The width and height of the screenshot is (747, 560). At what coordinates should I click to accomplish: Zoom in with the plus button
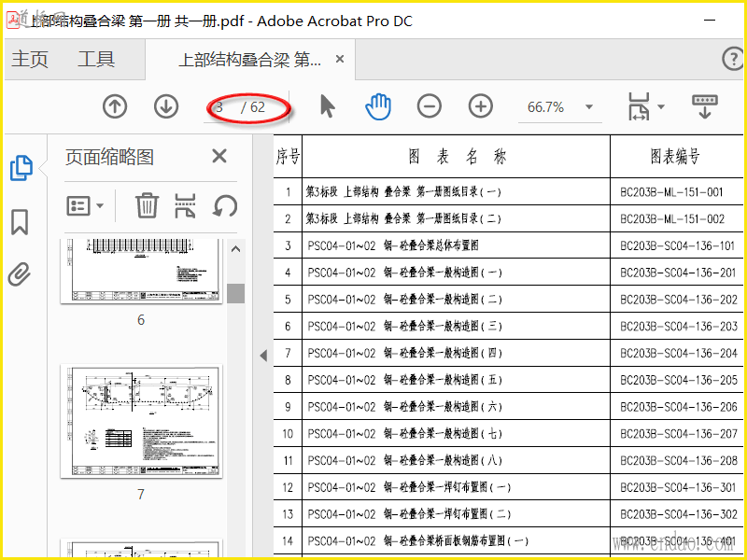click(481, 106)
